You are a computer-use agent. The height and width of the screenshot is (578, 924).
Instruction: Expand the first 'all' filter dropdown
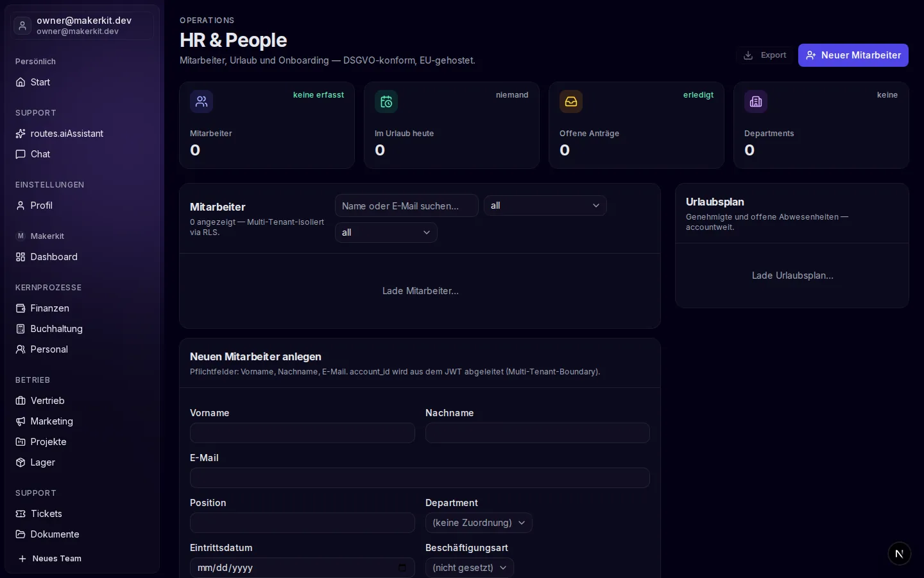click(x=545, y=206)
